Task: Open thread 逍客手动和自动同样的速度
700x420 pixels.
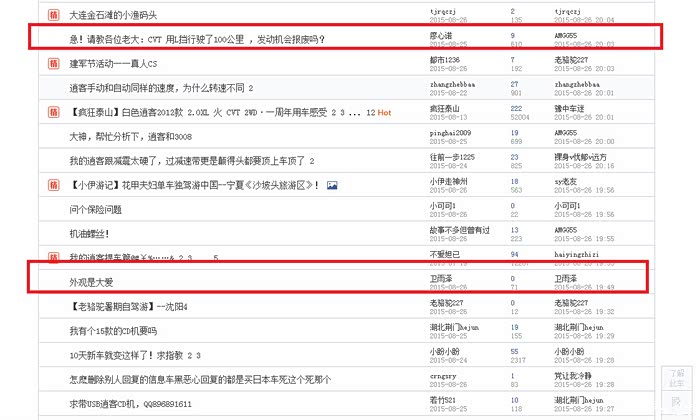Action: coord(157,88)
